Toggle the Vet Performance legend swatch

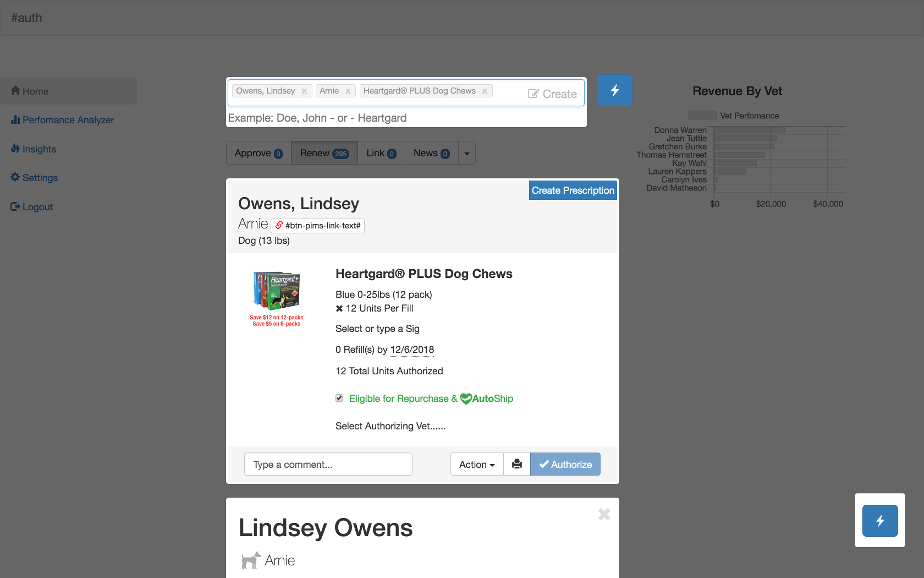pos(702,116)
